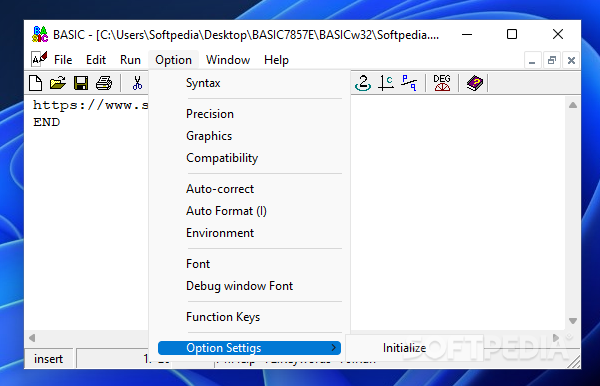Save using the floppy disk icon
The image size is (600, 386).
point(81,83)
